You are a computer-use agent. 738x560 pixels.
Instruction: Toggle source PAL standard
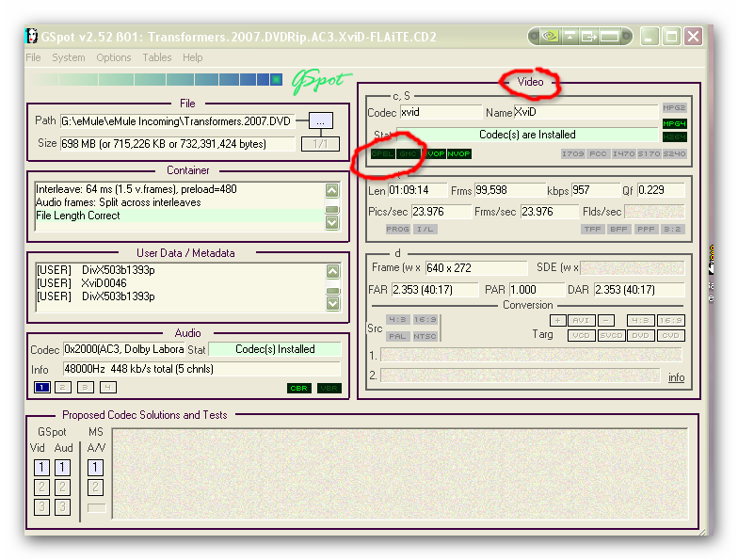[397, 337]
